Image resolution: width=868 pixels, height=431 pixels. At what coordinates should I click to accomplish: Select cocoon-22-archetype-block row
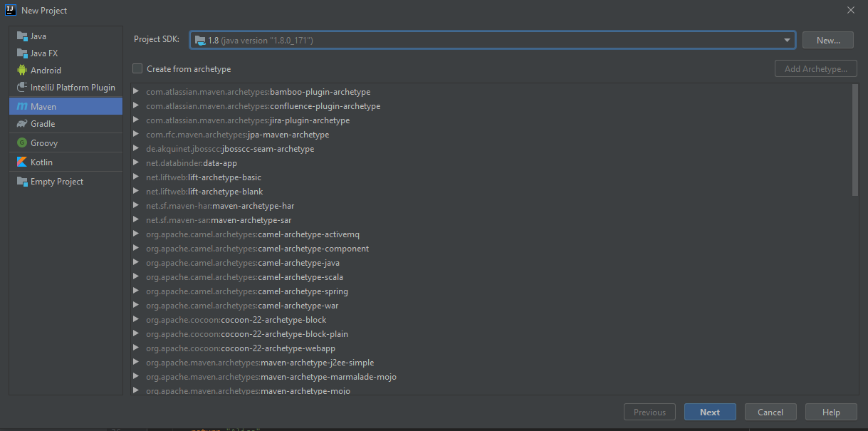click(491, 320)
